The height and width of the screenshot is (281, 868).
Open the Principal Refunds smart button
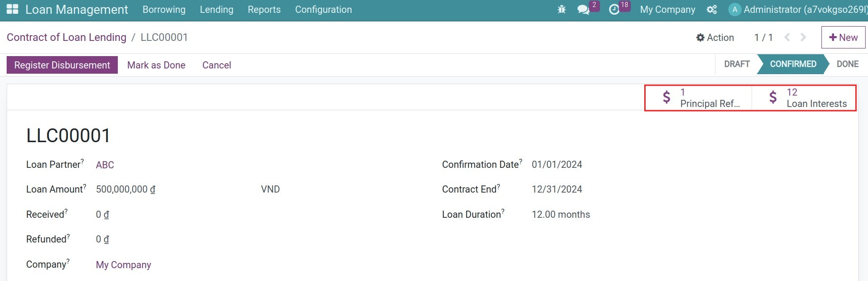[698, 98]
